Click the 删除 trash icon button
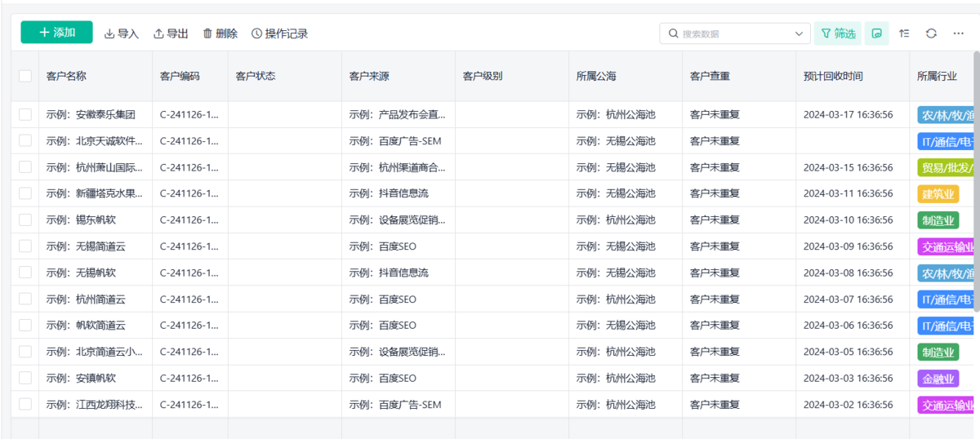Screen dimensions: 980x439 click(220, 33)
